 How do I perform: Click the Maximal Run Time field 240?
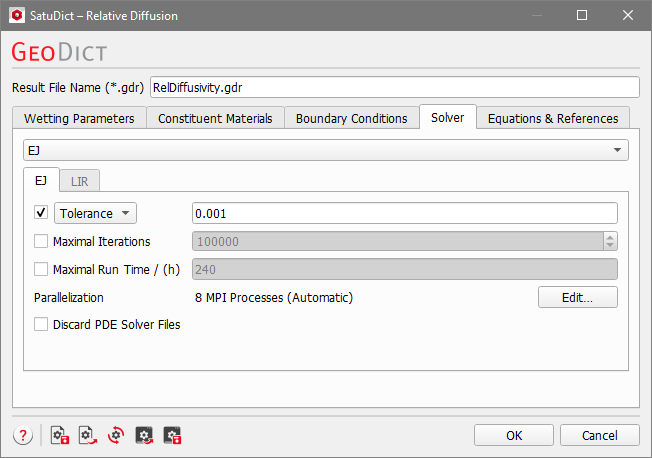pyautogui.click(x=405, y=269)
